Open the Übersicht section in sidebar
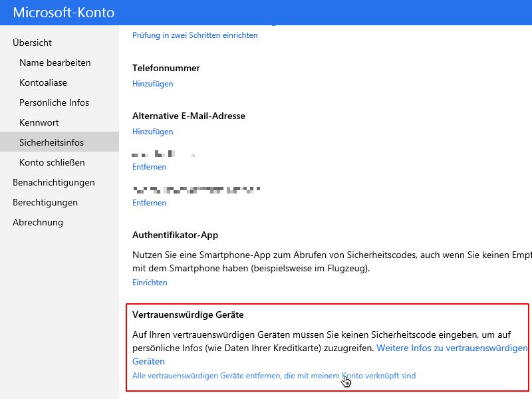This screenshot has height=399, width=532. (32, 43)
